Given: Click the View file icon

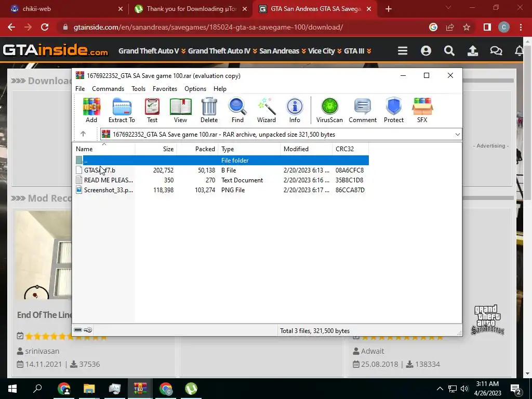Looking at the screenshot, I should (x=180, y=110).
